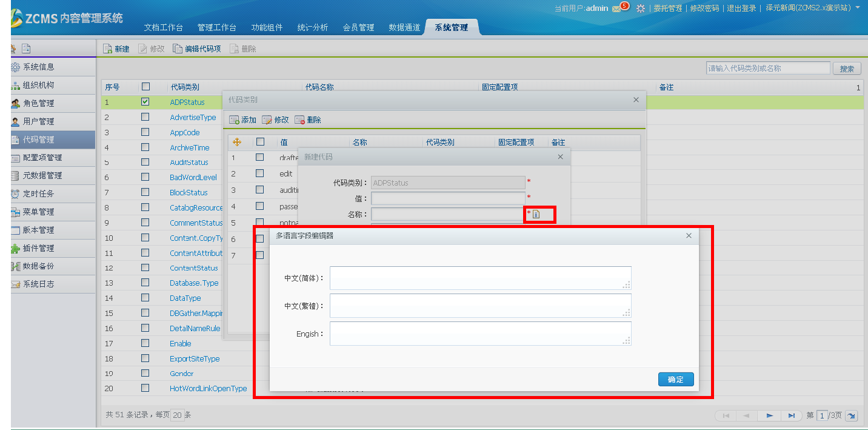Screen dimensions: 868x430
Task: Toggle select-all checkbox in main table header
Action: point(145,87)
